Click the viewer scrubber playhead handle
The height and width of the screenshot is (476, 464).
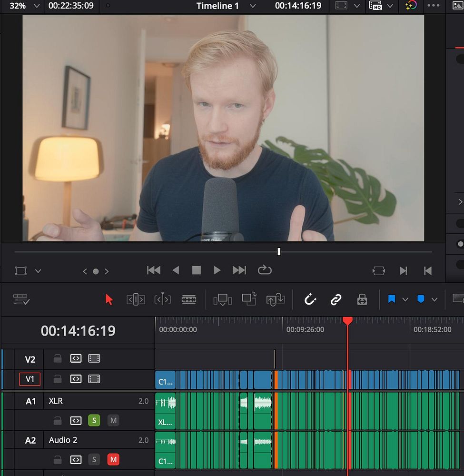point(279,252)
